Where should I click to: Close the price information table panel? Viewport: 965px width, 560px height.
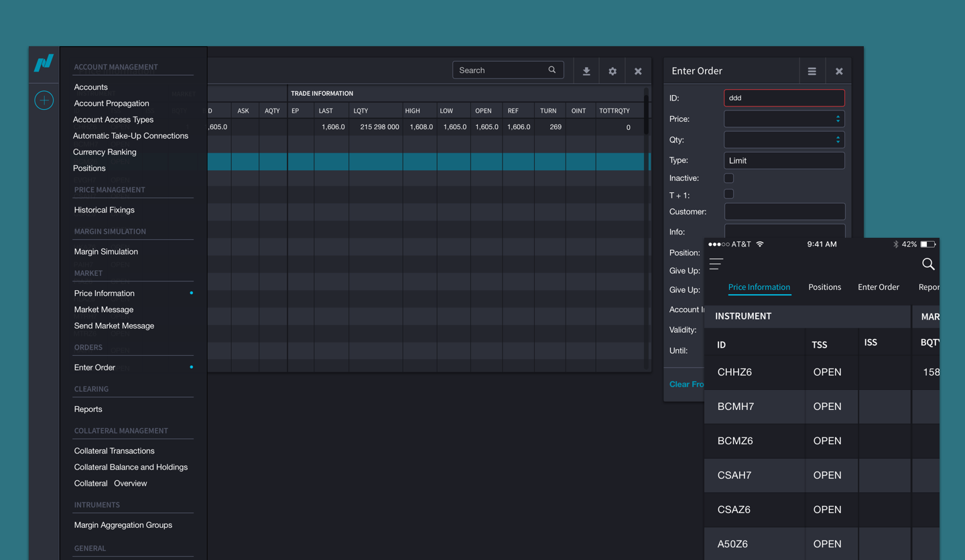pos(638,71)
